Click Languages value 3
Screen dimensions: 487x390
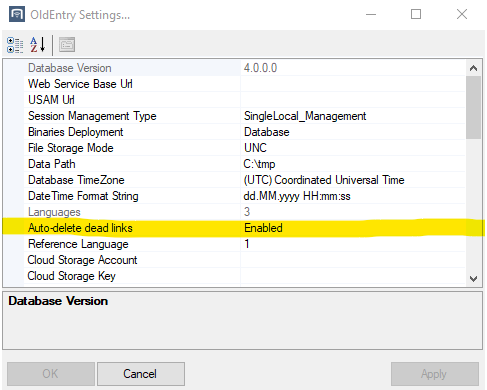(x=247, y=212)
